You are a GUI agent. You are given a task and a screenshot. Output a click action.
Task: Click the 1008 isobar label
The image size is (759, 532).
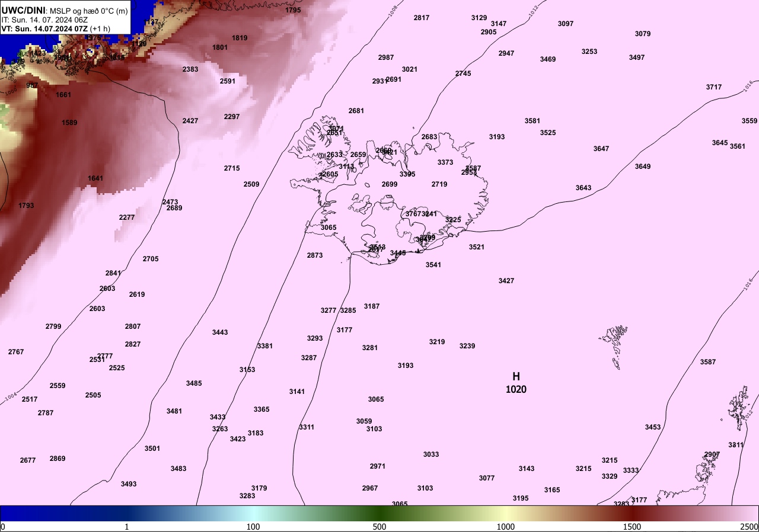pos(394,12)
